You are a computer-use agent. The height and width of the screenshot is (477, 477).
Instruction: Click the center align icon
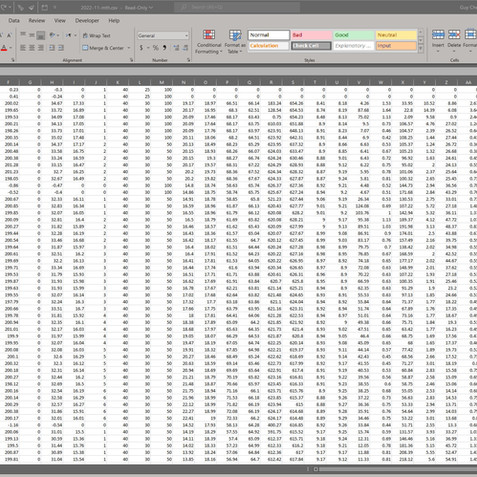32,48
